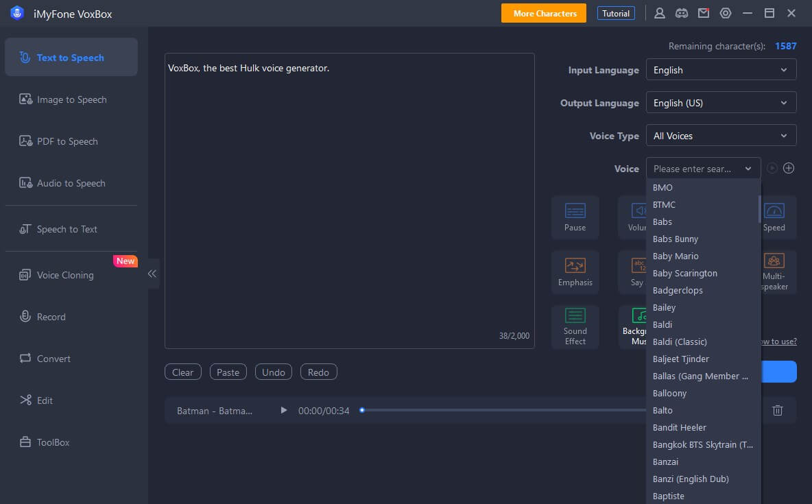The width and height of the screenshot is (812, 504).
Task: Select the BMO voice
Action: (x=703, y=187)
